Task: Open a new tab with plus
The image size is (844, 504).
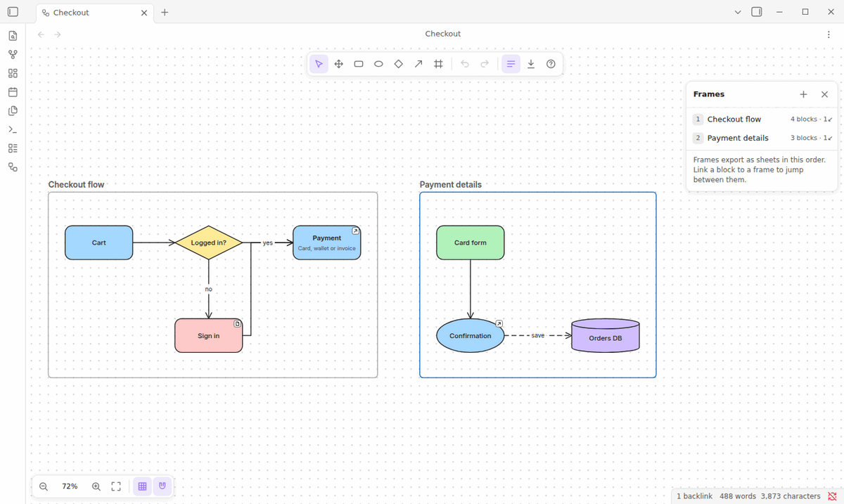Action: click(165, 12)
